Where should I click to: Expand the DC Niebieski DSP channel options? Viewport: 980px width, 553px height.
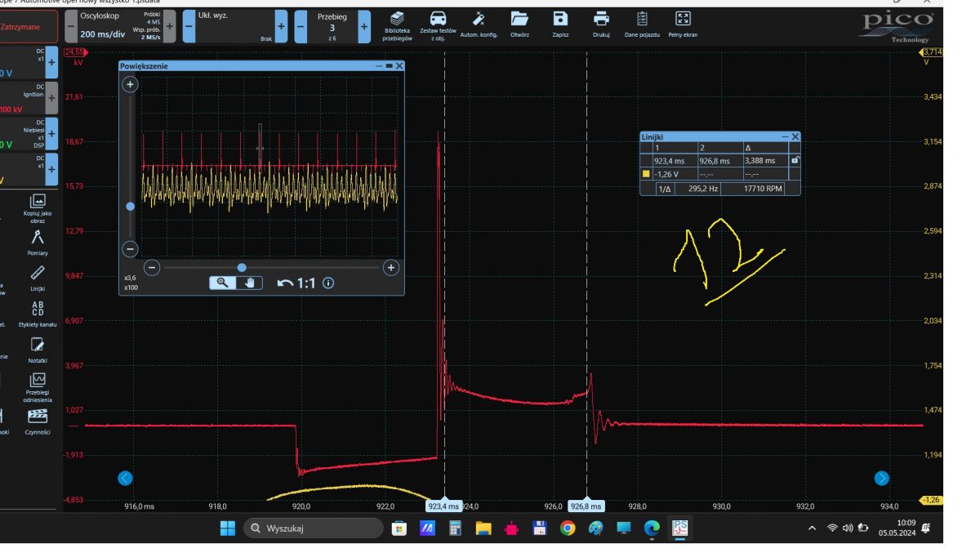pos(51,134)
